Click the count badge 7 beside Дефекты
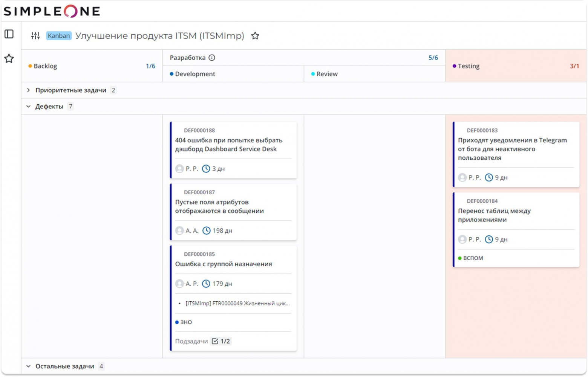Viewport: 588px width, 377px height. coord(70,107)
